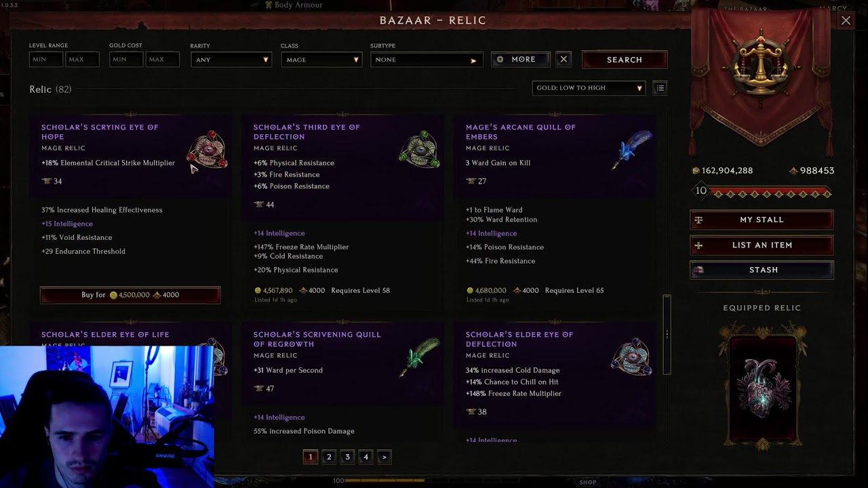Click the equipped relic heart icon
The height and width of the screenshot is (488, 868).
pos(762,386)
